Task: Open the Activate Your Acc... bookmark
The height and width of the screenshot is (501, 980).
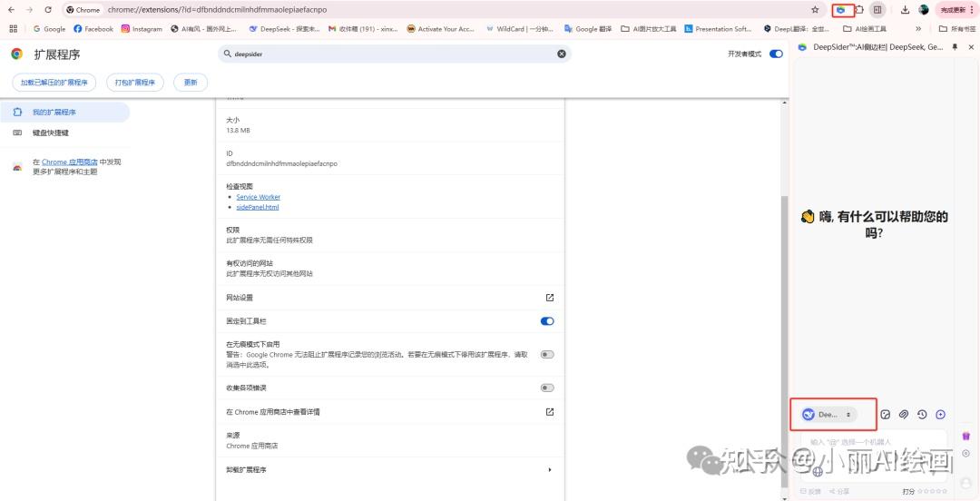Action: pos(441,29)
